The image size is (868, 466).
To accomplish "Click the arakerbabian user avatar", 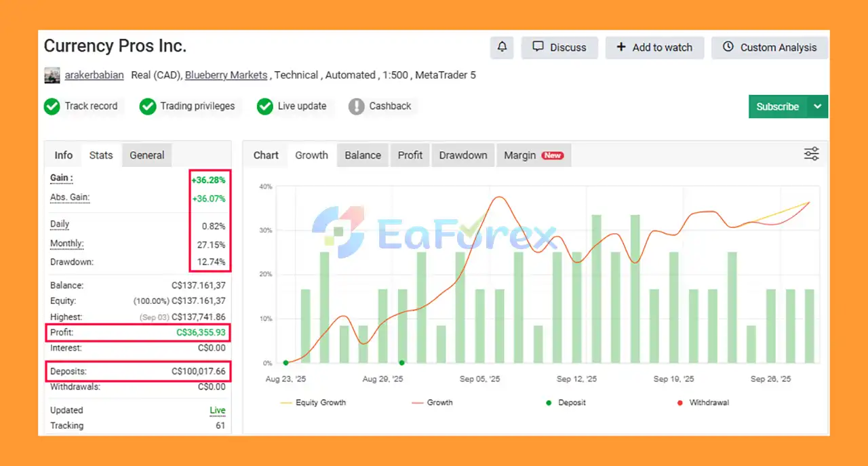I will click(x=52, y=75).
